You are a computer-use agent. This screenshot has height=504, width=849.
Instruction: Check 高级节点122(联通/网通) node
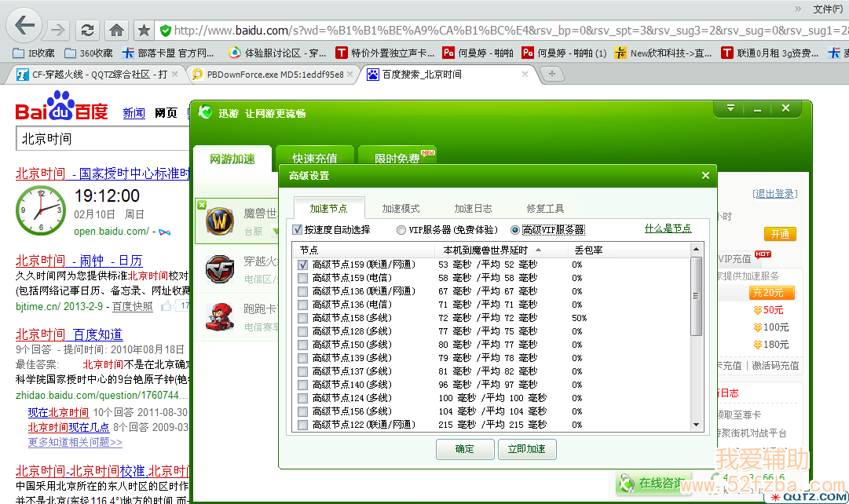pos(302,425)
